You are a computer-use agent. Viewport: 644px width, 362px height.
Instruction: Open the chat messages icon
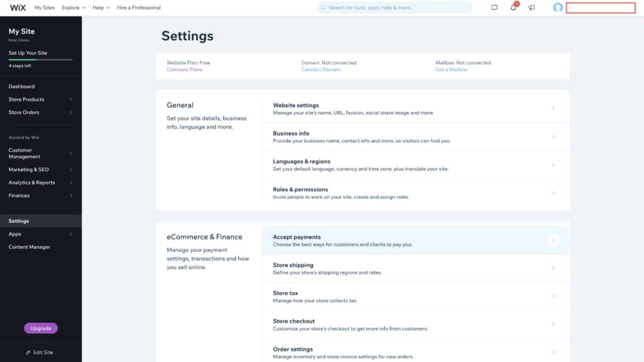[x=494, y=8]
